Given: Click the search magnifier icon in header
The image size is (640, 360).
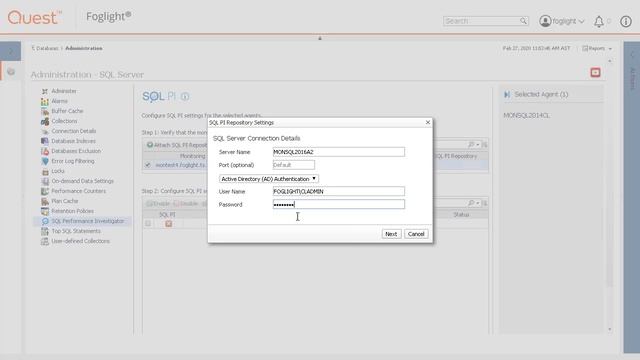Looking at the screenshot, I should tap(523, 21).
